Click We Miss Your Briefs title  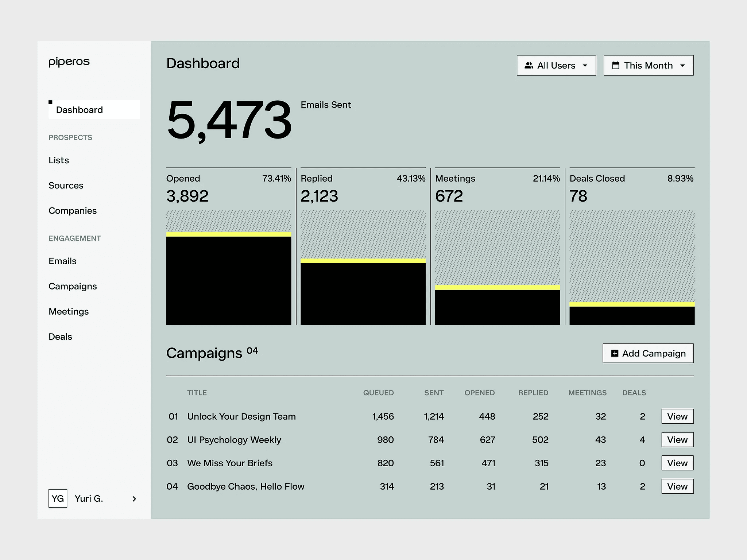230,463
